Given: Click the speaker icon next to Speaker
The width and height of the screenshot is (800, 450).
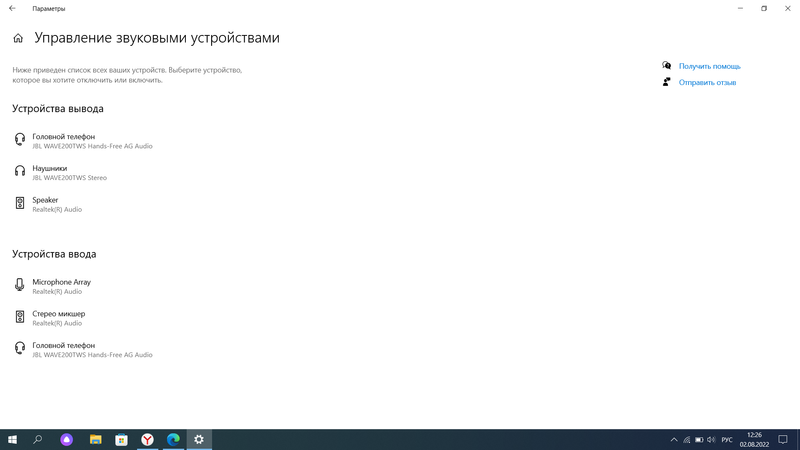Looking at the screenshot, I should tap(20, 203).
